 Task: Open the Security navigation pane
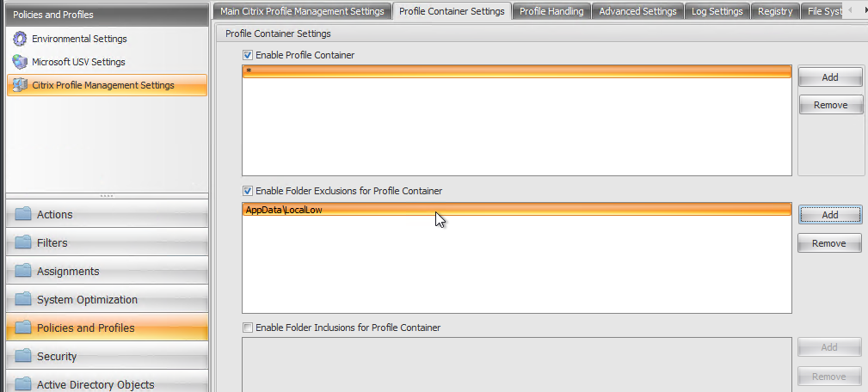107,356
